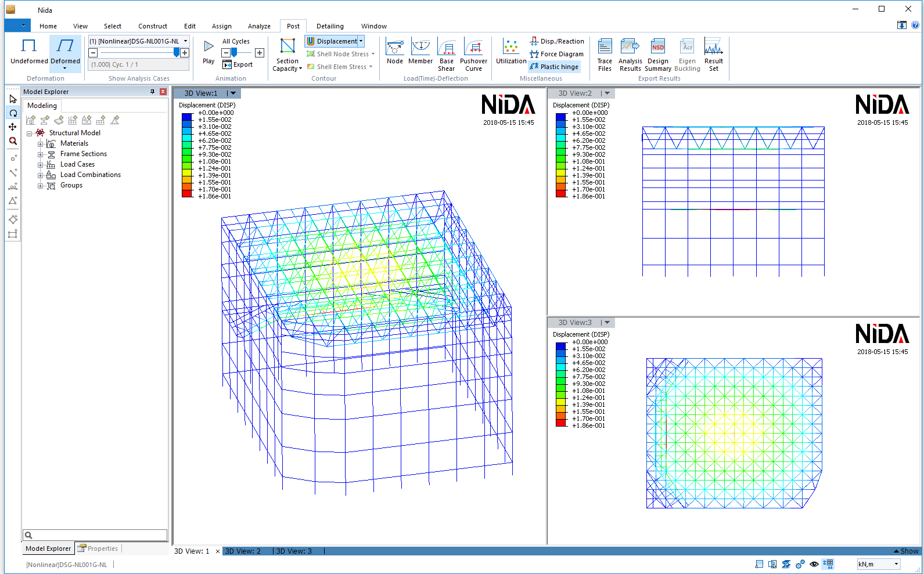Screen dimensions: 924x574
Task: Toggle the eye visibility icon in status bar
Action: click(814, 564)
